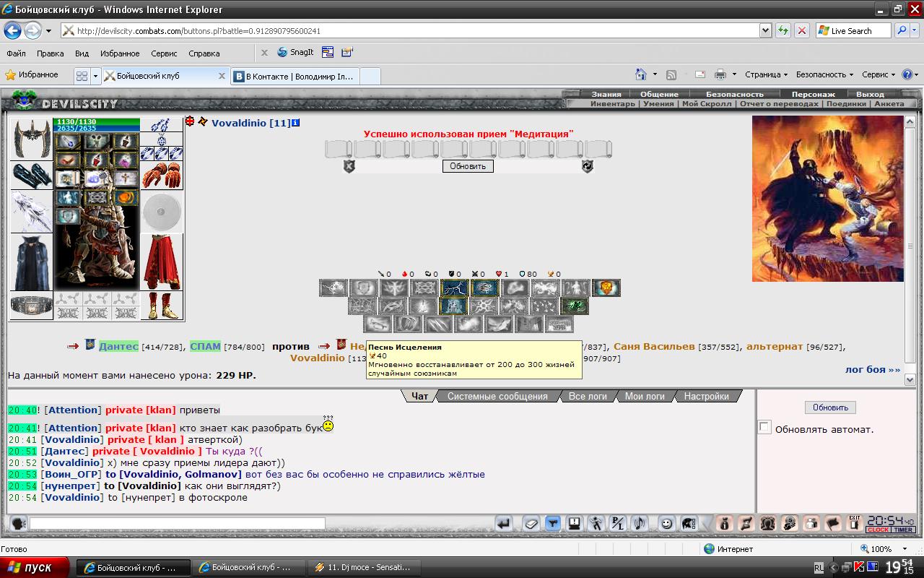Click the Live Search input box
The height and width of the screenshot is (578, 924).
point(855,31)
